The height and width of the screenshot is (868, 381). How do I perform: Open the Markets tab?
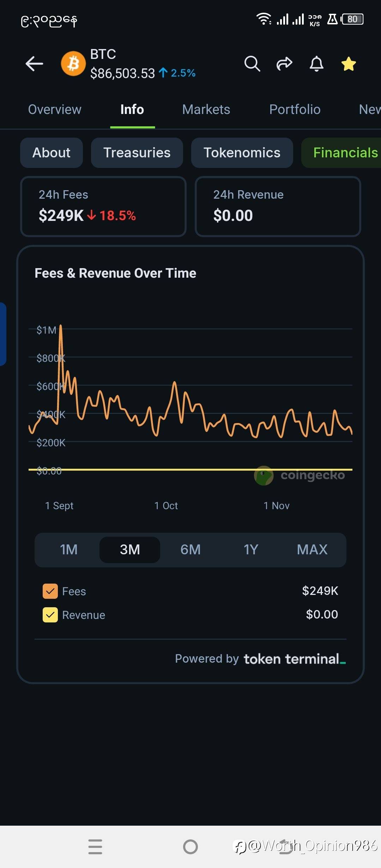pyautogui.click(x=206, y=109)
